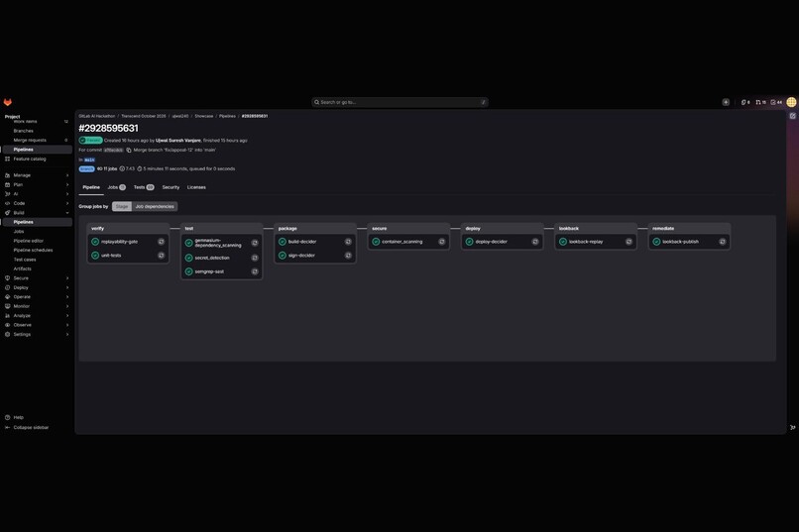The height and width of the screenshot is (532, 799).
Task: Expand the Analyze sidebar section
Action: click(x=36, y=316)
